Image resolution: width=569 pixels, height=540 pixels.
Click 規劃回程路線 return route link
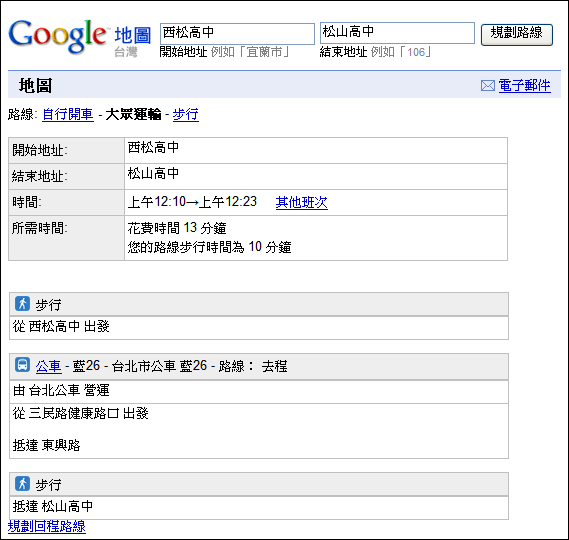47,526
